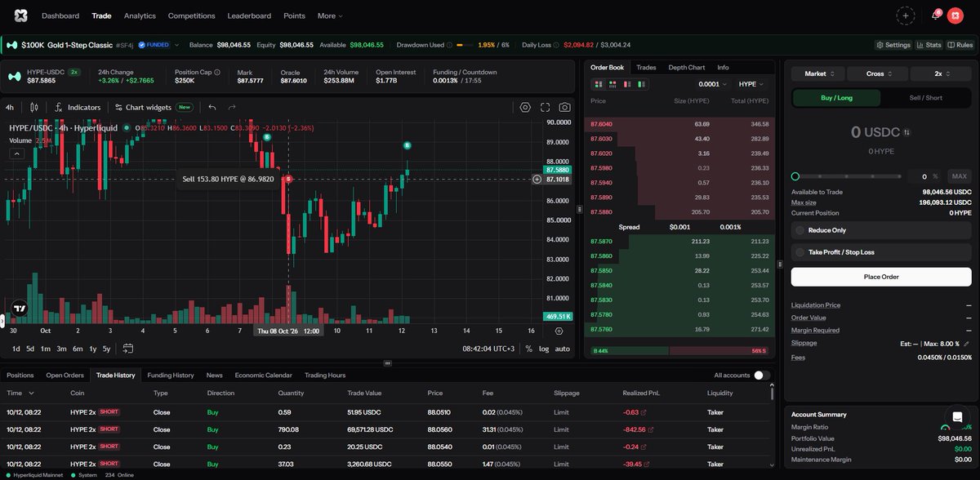
Task: Show only asks in order book
Action: (x=626, y=84)
